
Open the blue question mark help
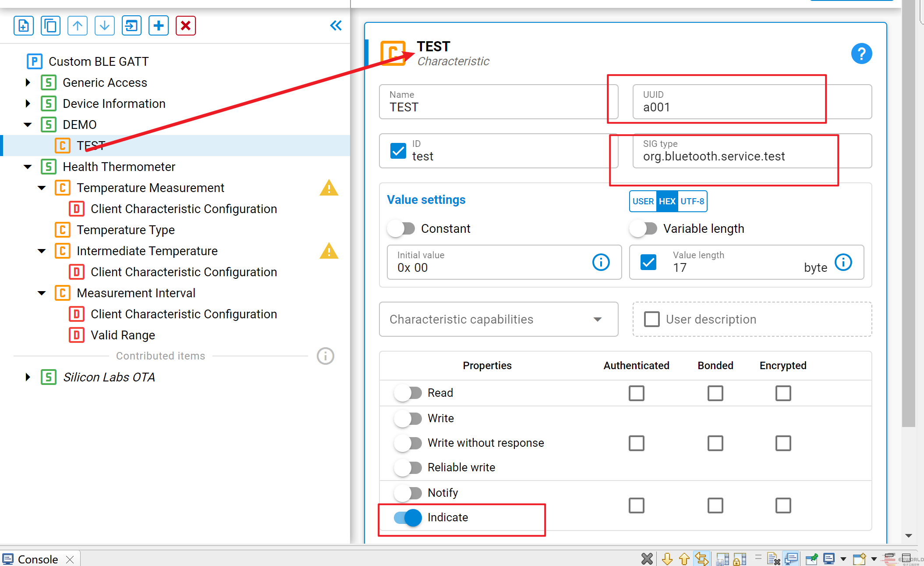point(861,54)
